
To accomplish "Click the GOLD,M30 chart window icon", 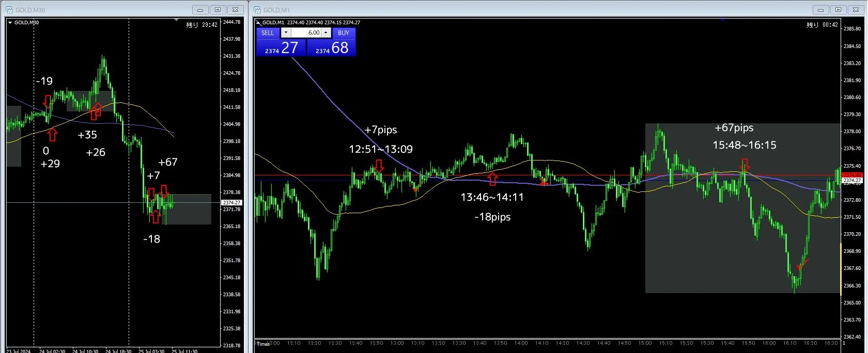I will [x=9, y=10].
